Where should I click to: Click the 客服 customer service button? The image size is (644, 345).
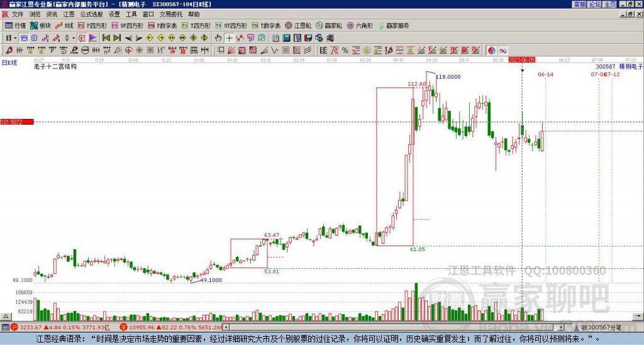580,4
